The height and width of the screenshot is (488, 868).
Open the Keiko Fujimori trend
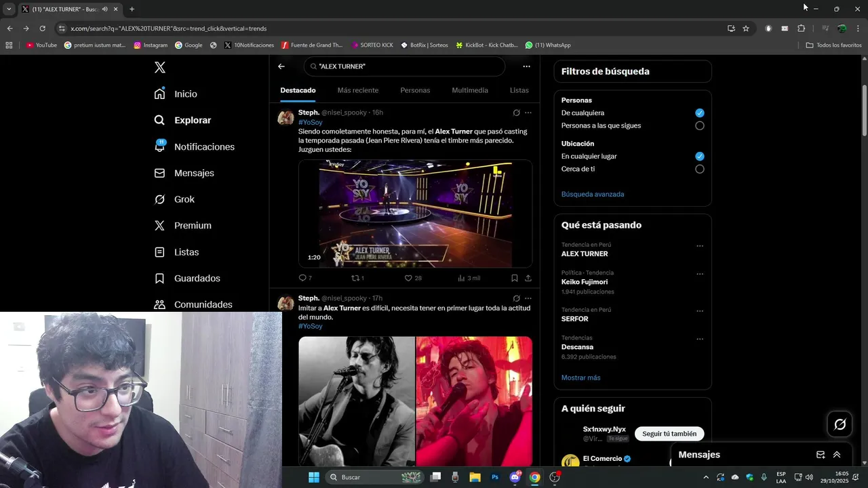(x=585, y=282)
